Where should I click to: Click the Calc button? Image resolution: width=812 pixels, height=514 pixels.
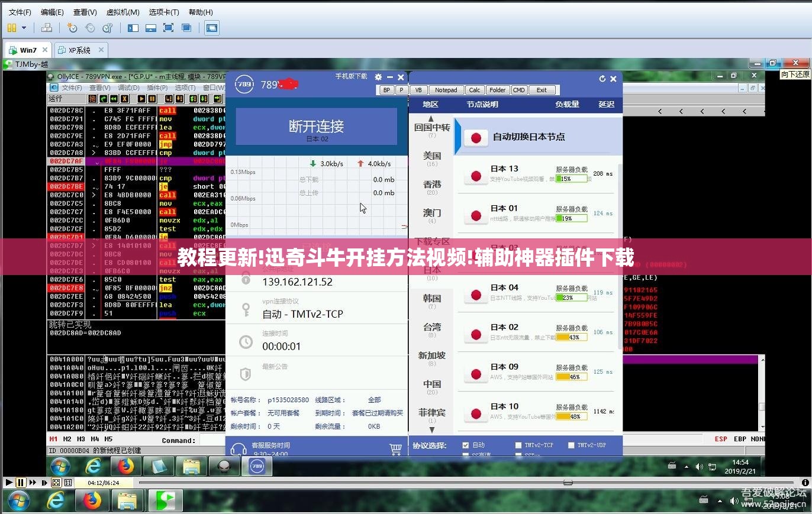[x=475, y=90]
